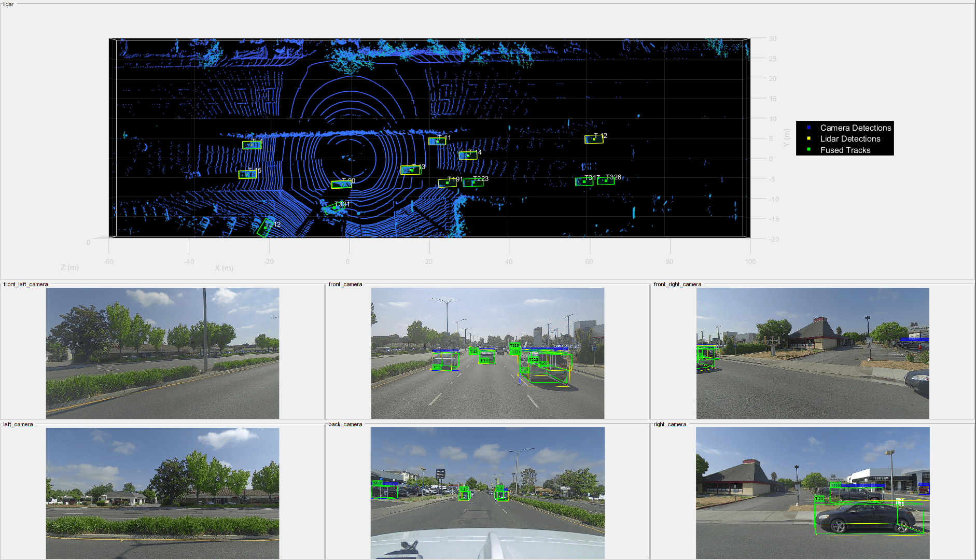Click the Y (m) axis label
The image size is (976, 560).
[x=787, y=138]
